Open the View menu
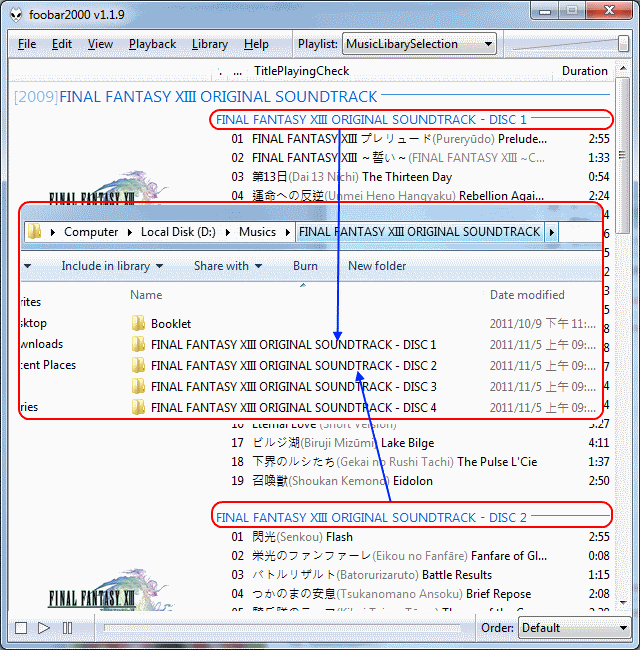Viewport: 640px width, 650px height. (100, 44)
